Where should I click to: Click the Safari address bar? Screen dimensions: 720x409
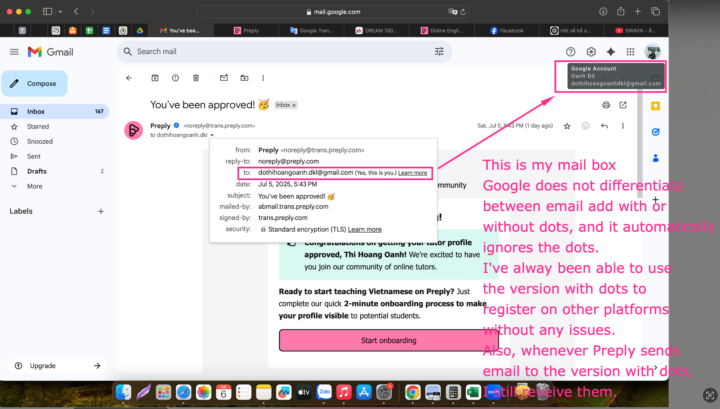pyautogui.click(x=333, y=12)
